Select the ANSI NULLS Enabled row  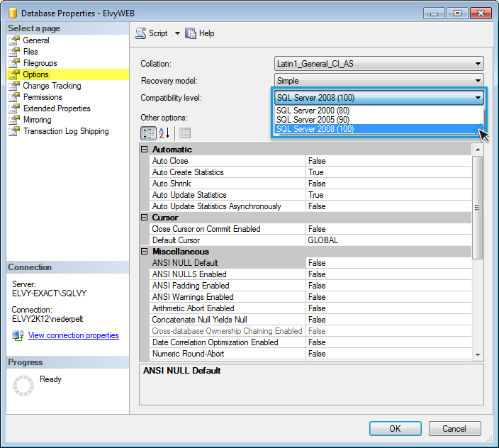310,274
